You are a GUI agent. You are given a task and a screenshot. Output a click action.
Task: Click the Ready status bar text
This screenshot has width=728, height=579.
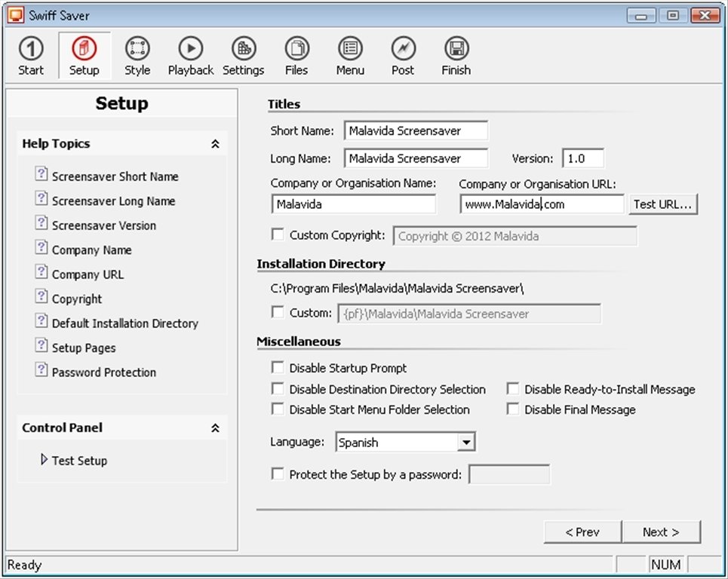[25, 565]
